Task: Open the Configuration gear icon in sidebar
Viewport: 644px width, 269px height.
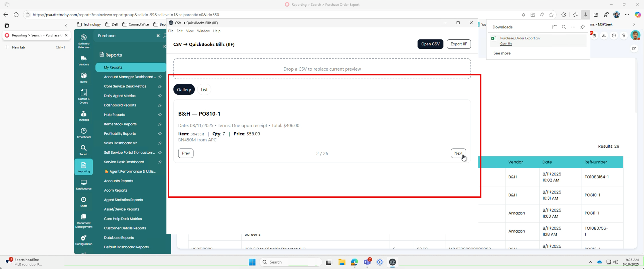Action: tap(84, 240)
